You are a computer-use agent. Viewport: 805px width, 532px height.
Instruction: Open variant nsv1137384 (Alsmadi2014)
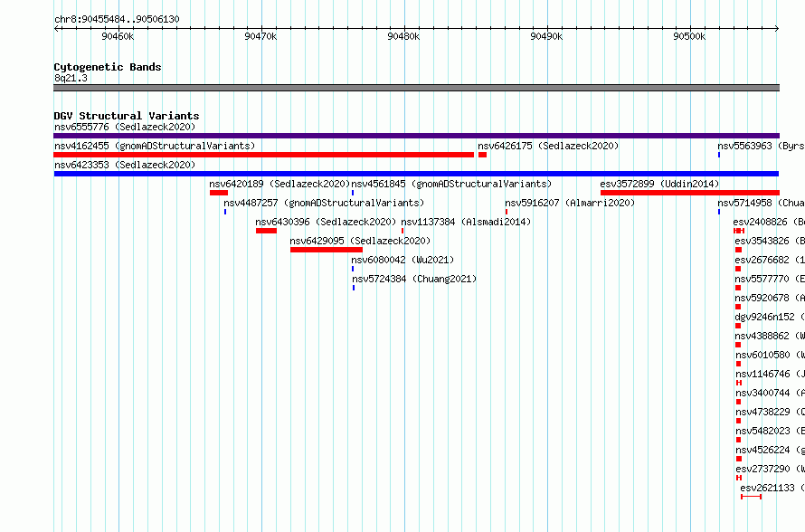point(466,222)
